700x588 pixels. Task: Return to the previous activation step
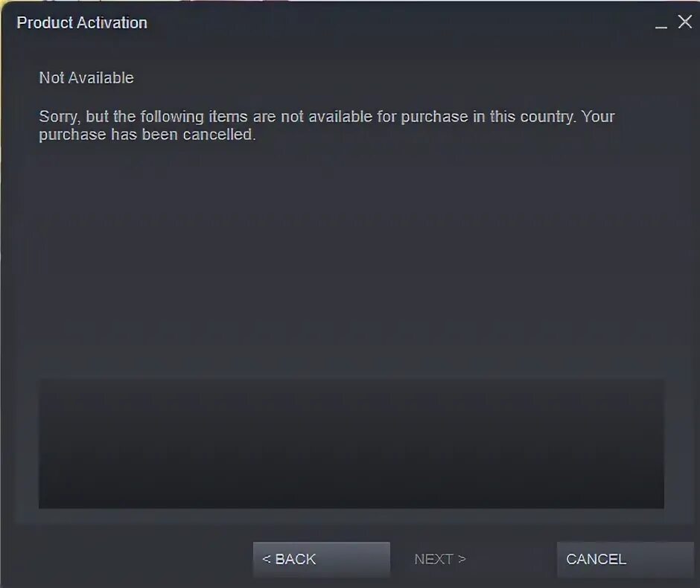(322, 560)
